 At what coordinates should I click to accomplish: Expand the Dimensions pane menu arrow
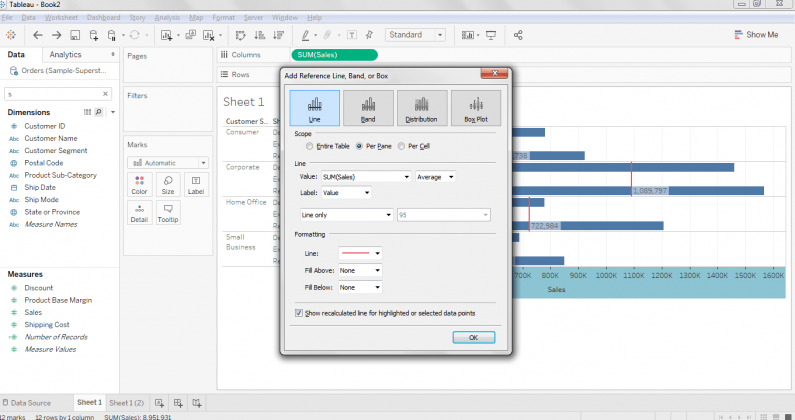point(113,112)
